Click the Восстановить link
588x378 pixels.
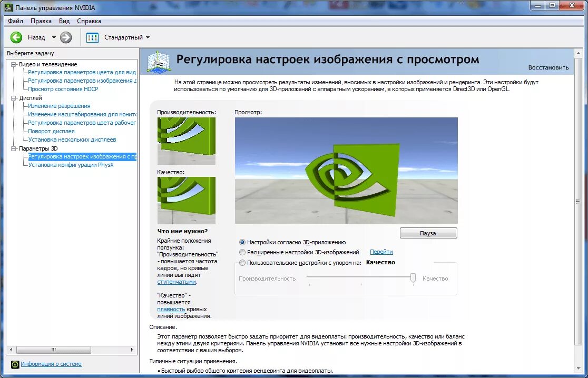548,67
